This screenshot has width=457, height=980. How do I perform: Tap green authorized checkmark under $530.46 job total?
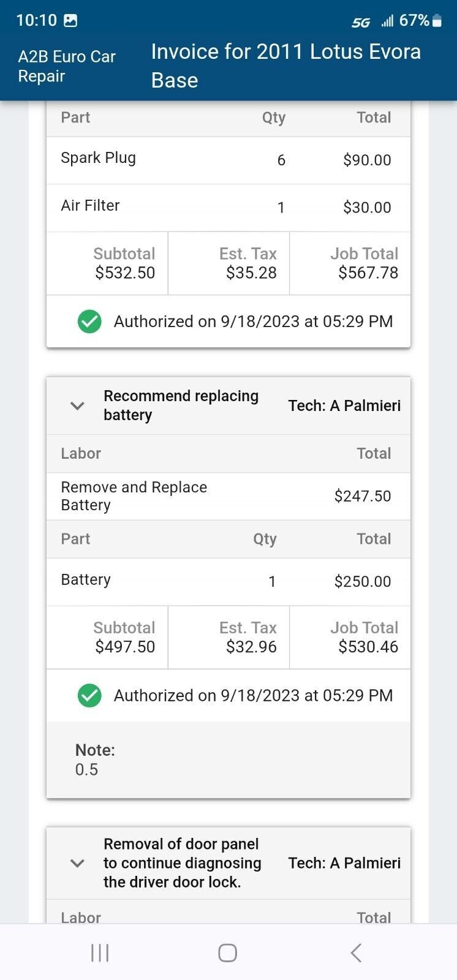89,696
